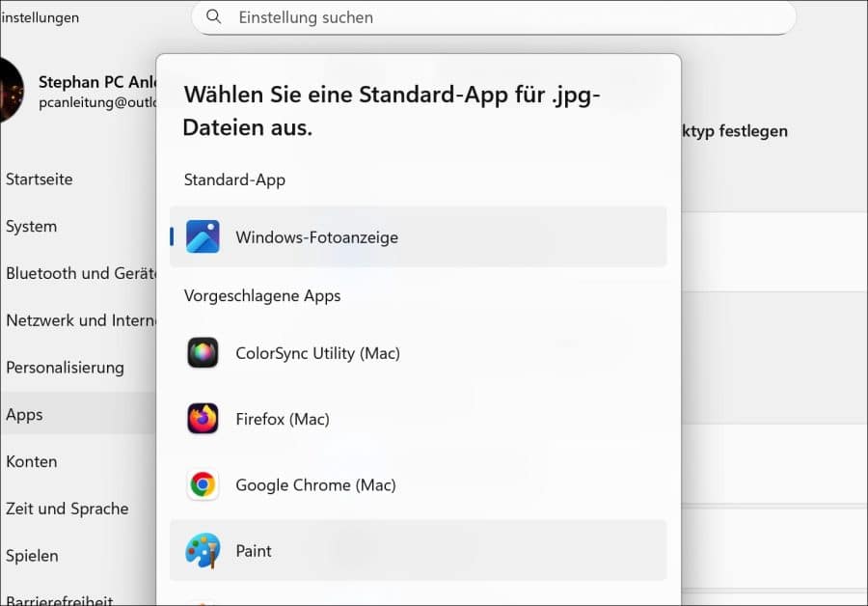Open the Apps section in the sidebar
Screen dimensions: 868x606
pos(23,414)
